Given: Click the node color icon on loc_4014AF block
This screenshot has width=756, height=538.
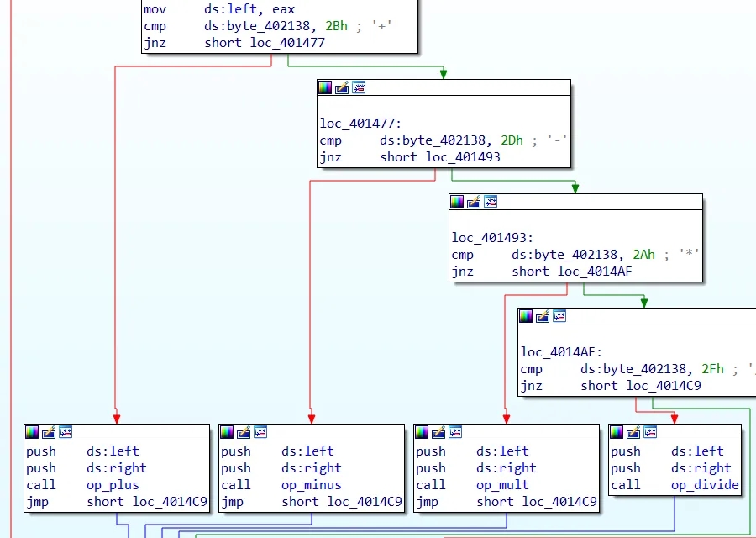Looking at the screenshot, I should [x=526, y=316].
